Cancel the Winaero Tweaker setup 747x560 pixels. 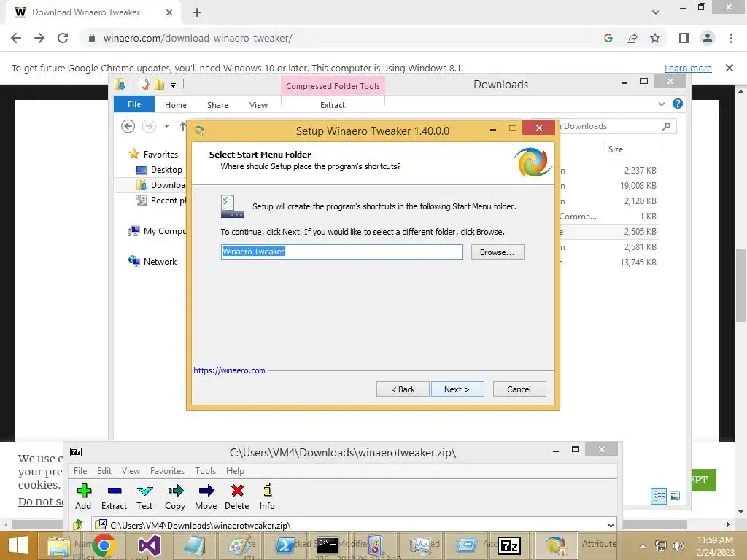[519, 389]
